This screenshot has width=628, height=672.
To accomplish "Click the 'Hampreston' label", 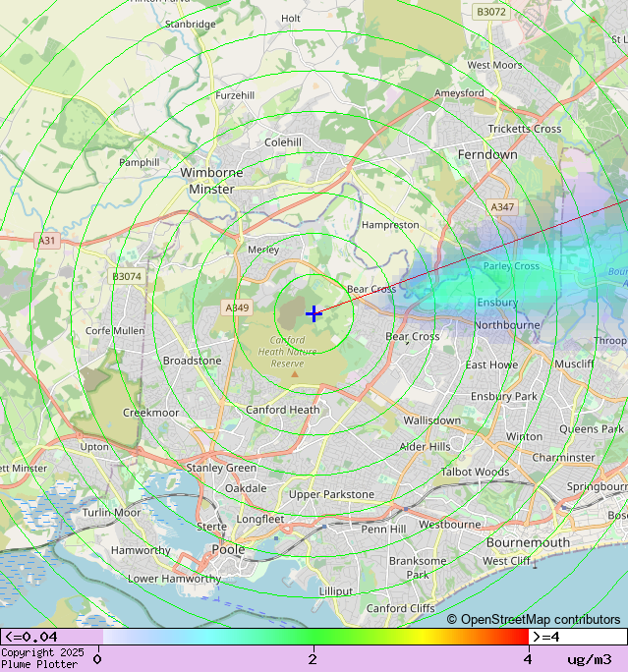I will point(390,225).
